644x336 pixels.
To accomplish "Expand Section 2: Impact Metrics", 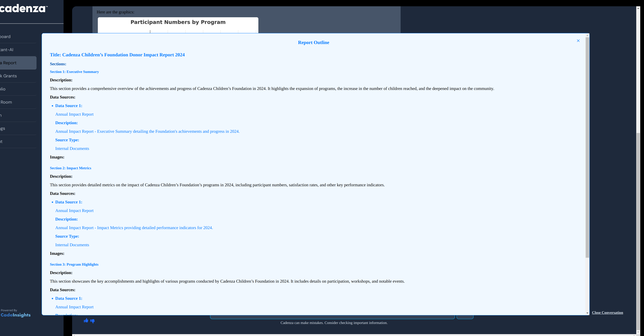I will [x=71, y=168].
